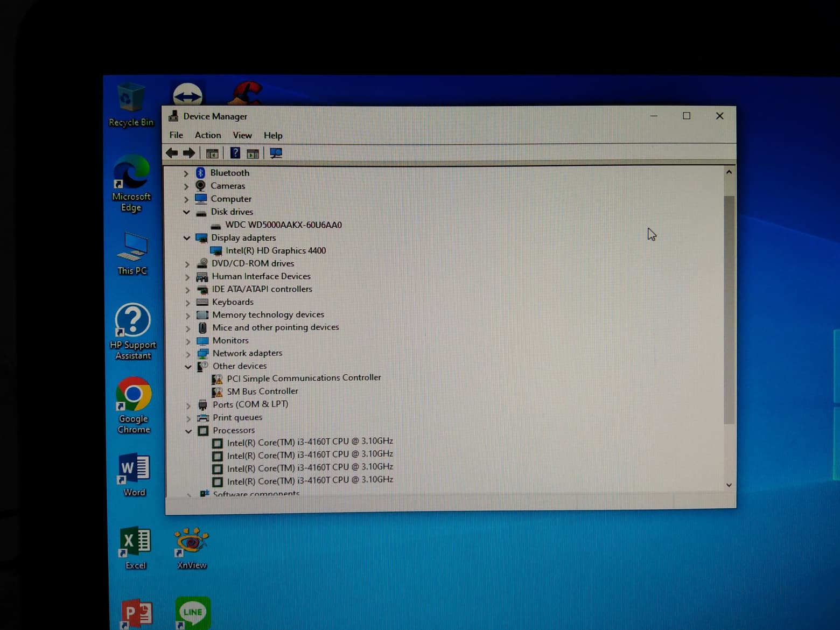
Task: Open the File menu
Action: coord(176,135)
